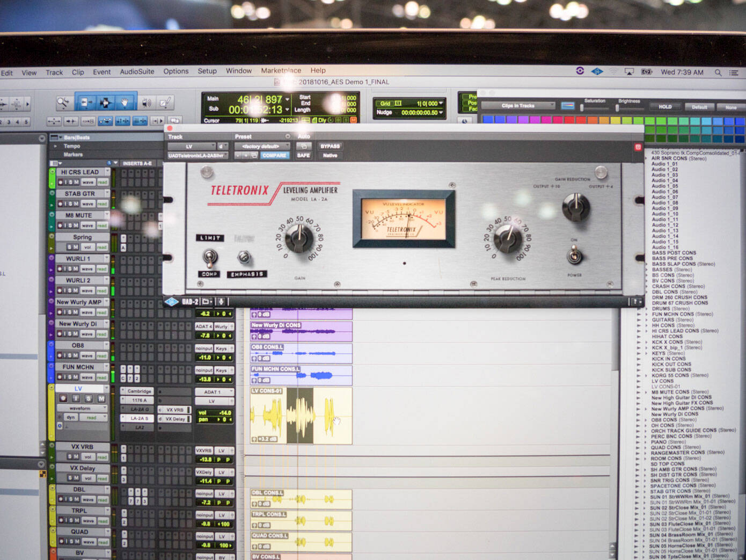
Task: Open the Track menu
Action: click(x=54, y=72)
